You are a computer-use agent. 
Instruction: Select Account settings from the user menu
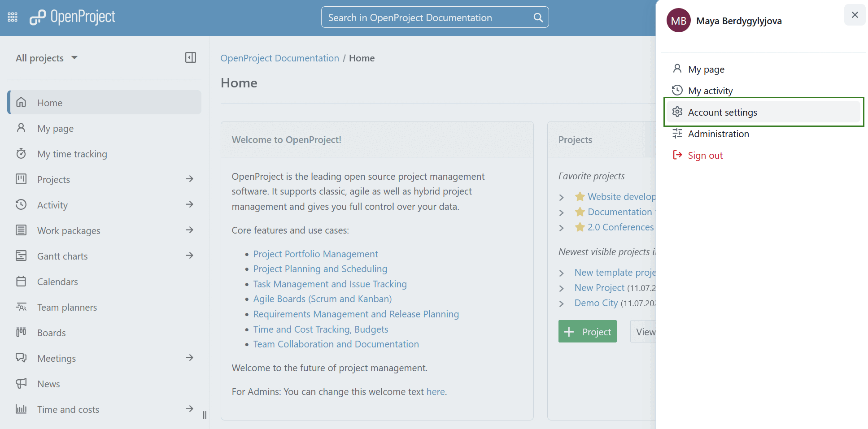(x=722, y=112)
